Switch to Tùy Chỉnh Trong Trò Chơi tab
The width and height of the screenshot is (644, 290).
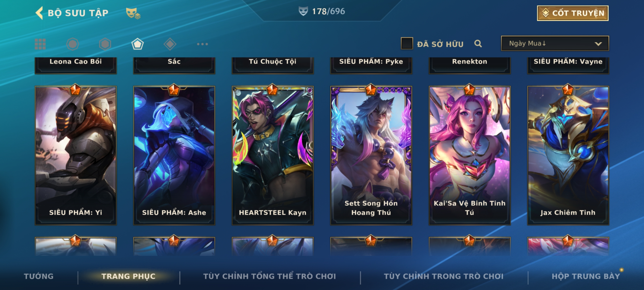point(444,276)
